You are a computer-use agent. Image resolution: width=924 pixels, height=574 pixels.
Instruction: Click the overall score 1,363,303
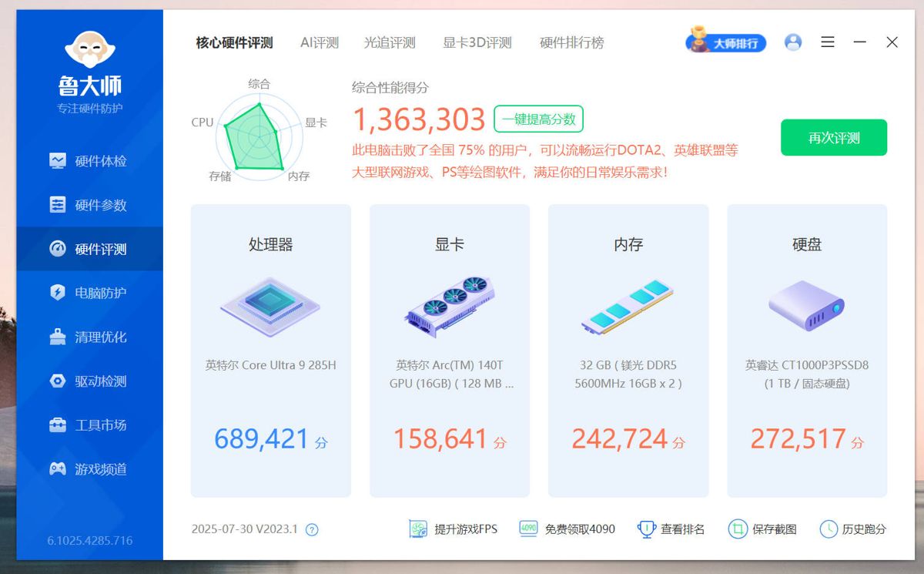(419, 119)
